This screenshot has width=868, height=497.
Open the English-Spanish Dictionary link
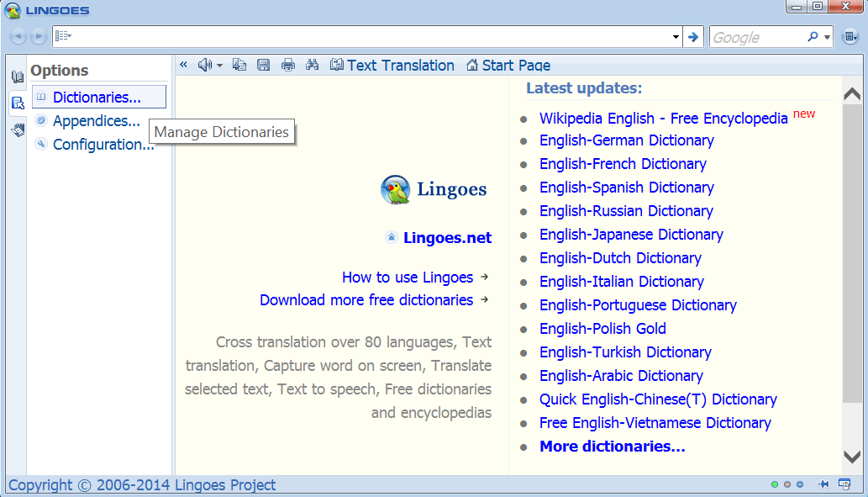click(627, 188)
